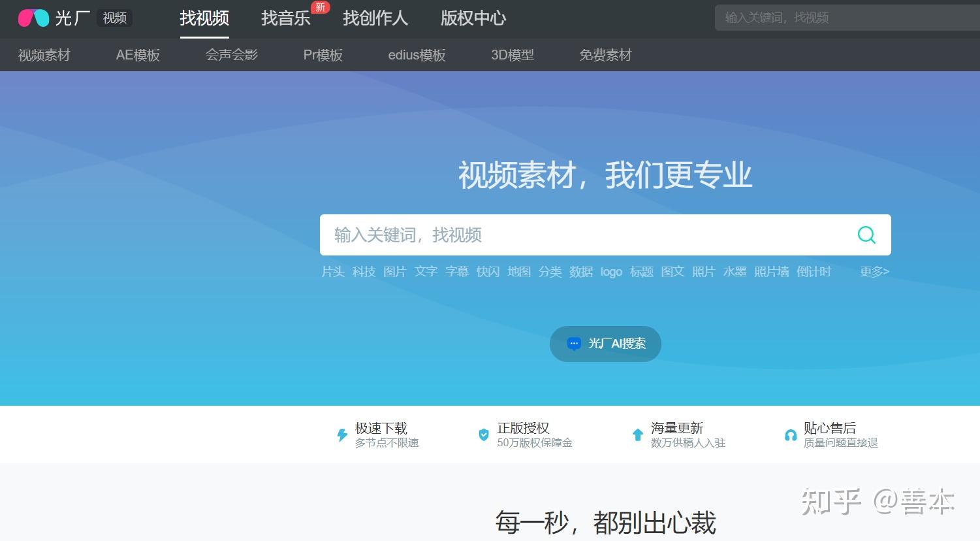980x541 pixels.
Task: Open edius模板 category
Action: pyautogui.click(x=417, y=55)
